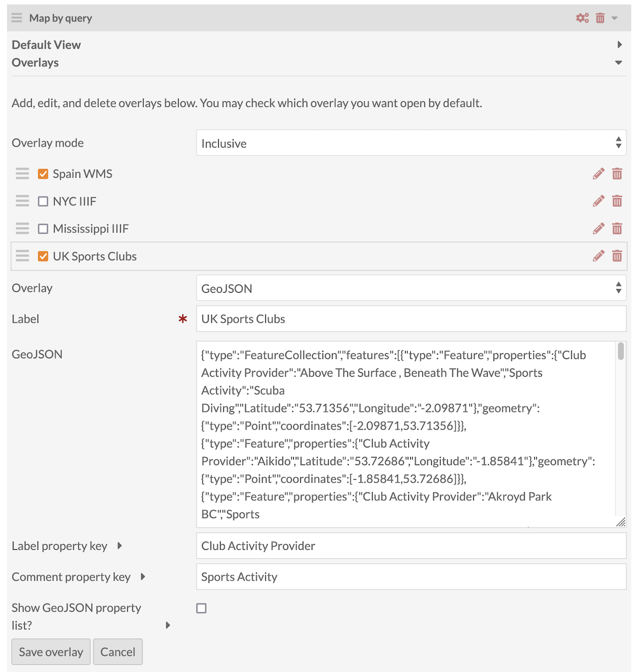This screenshot has width=636, height=672.
Task: Edit the NYC IIIF overlay
Action: (598, 201)
